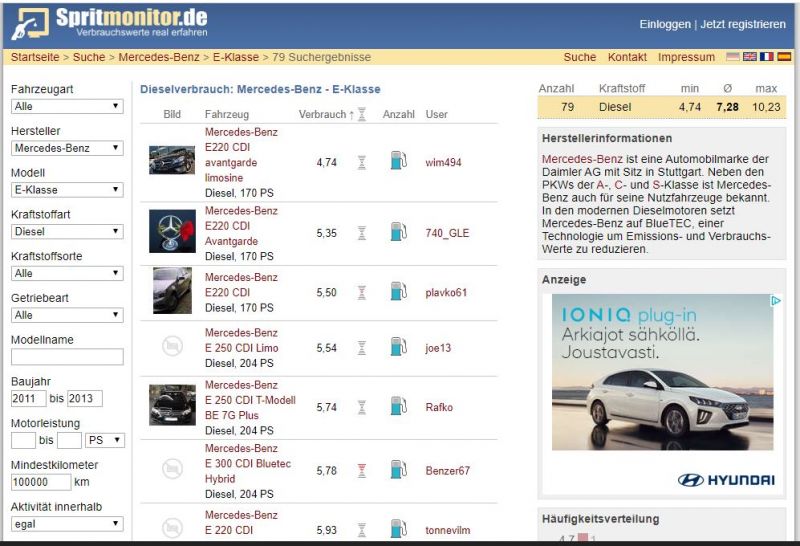Click A- class link in Herstellerinformationen

coord(603,185)
